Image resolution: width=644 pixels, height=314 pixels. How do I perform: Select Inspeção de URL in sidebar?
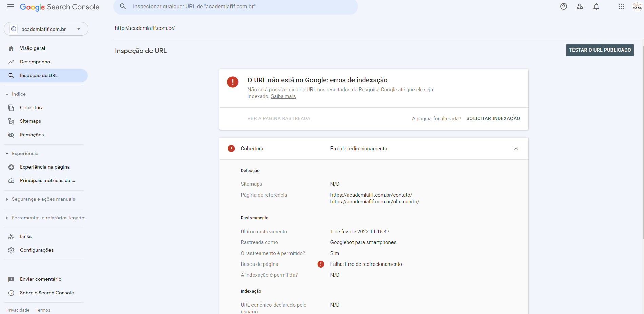[44, 76]
